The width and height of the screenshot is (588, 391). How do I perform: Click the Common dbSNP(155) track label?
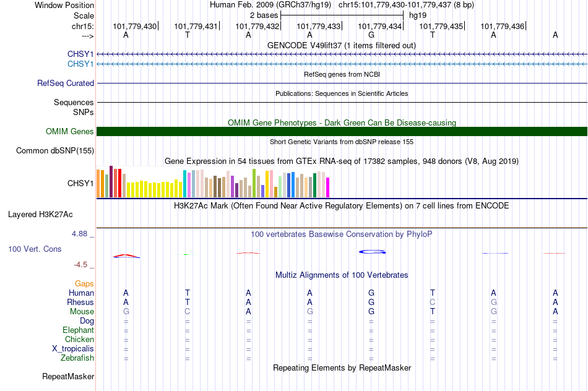pos(55,151)
